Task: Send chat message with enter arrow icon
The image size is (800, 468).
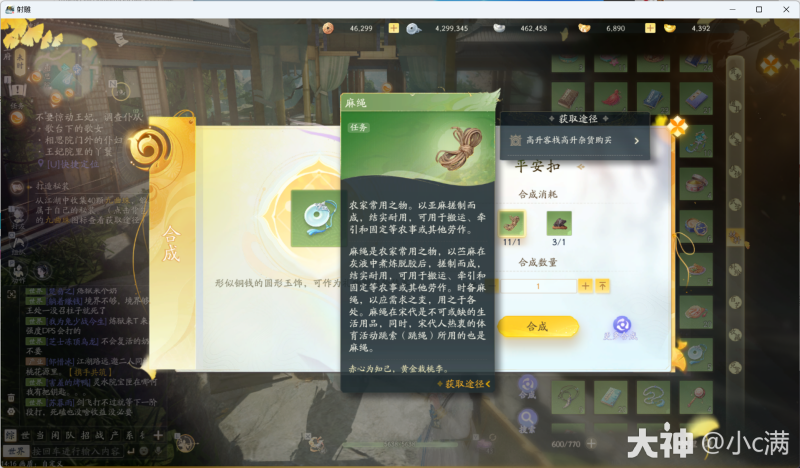Action: point(131,451)
